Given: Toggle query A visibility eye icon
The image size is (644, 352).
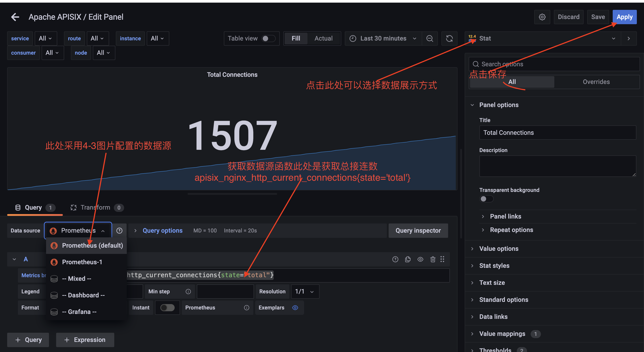Looking at the screenshot, I should (x=420, y=259).
